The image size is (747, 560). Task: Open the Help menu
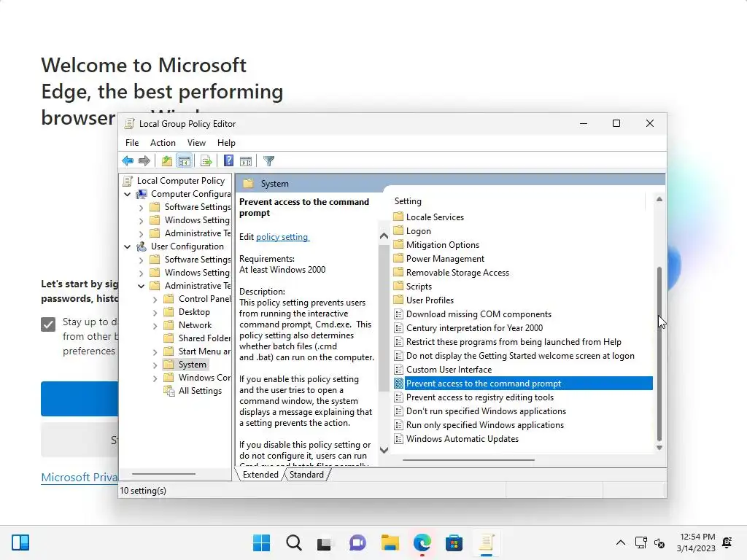[226, 143]
